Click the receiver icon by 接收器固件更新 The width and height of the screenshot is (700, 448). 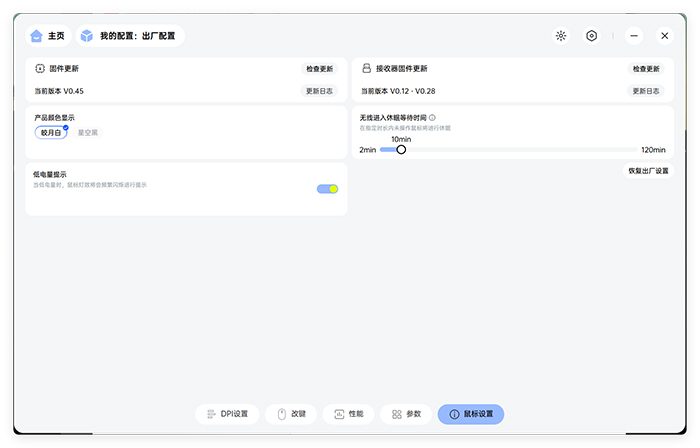click(366, 69)
